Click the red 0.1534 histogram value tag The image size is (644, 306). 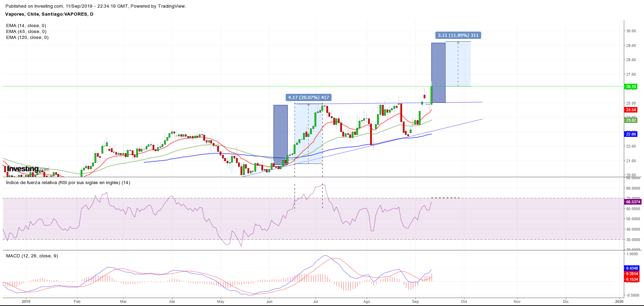tap(632, 279)
